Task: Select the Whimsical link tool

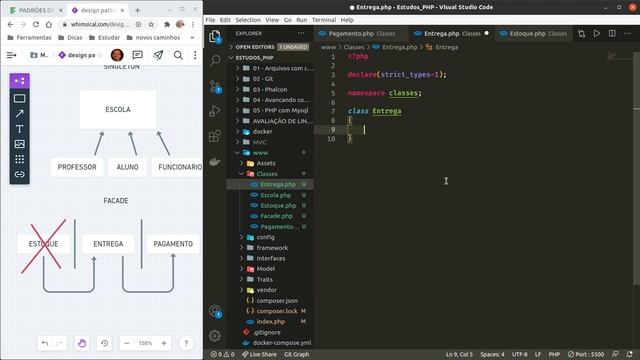Action: tap(19, 174)
